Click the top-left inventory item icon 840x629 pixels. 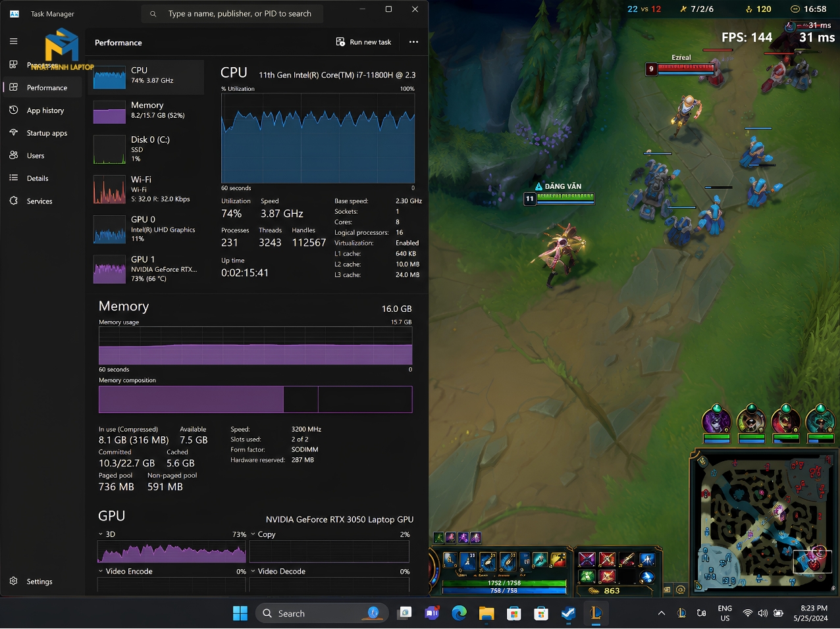click(587, 560)
